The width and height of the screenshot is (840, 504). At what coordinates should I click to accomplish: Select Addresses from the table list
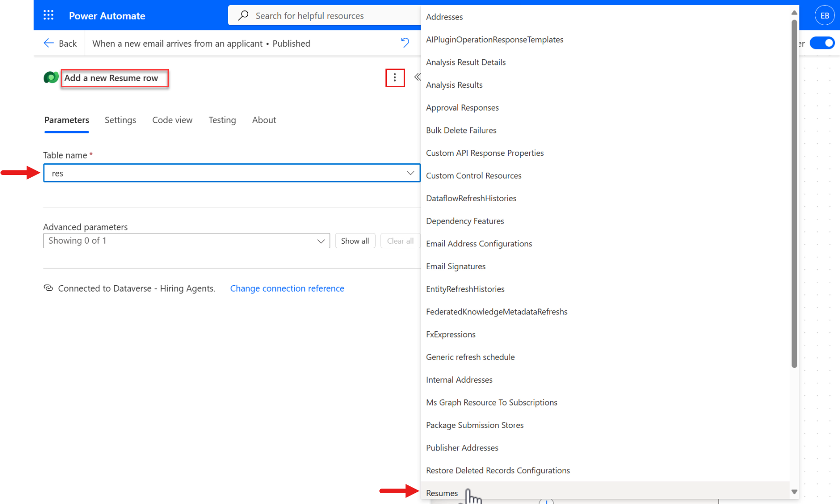coord(444,17)
